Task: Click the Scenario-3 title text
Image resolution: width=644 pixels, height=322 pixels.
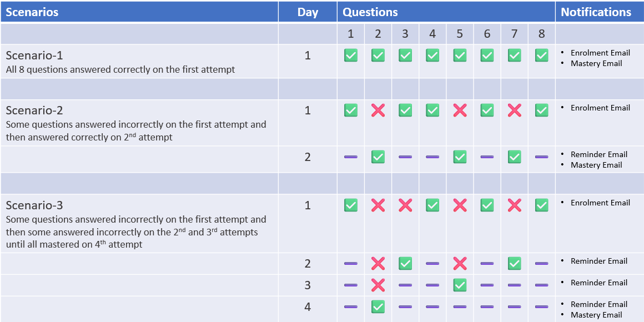Action: point(34,205)
